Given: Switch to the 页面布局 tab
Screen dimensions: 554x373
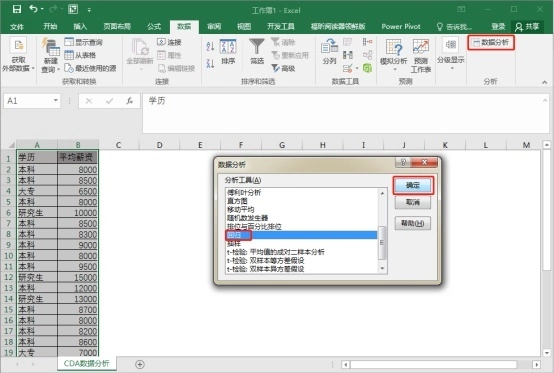Looking at the screenshot, I should (x=117, y=26).
